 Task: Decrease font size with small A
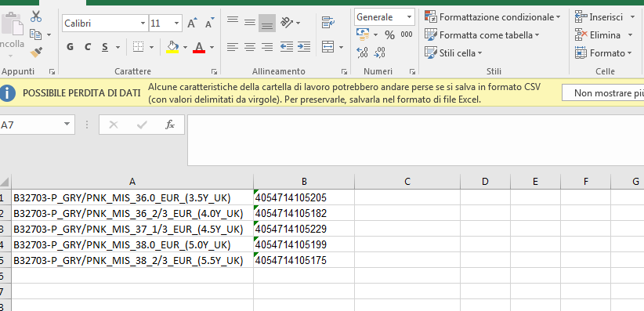coord(209,23)
